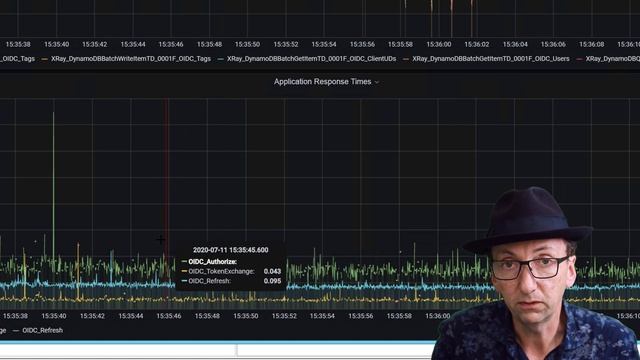Toggle OIDC_Refresh series in the bottom legend
Screen dimensions: 640x360
(42, 330)
